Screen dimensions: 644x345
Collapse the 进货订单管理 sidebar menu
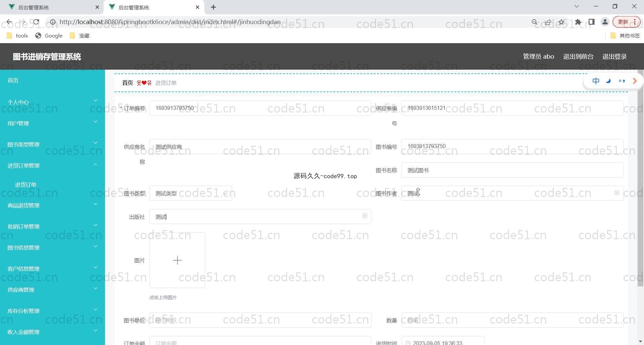click(x=52, y=165)
